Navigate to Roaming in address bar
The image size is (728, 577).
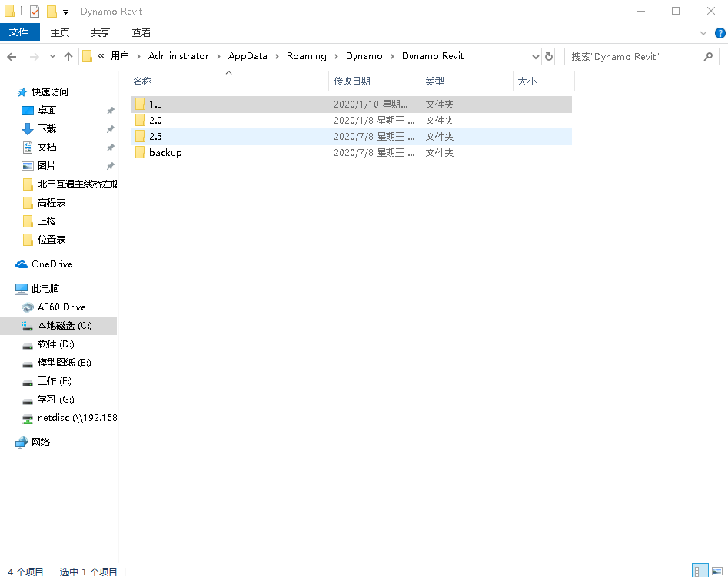(307, 56)
